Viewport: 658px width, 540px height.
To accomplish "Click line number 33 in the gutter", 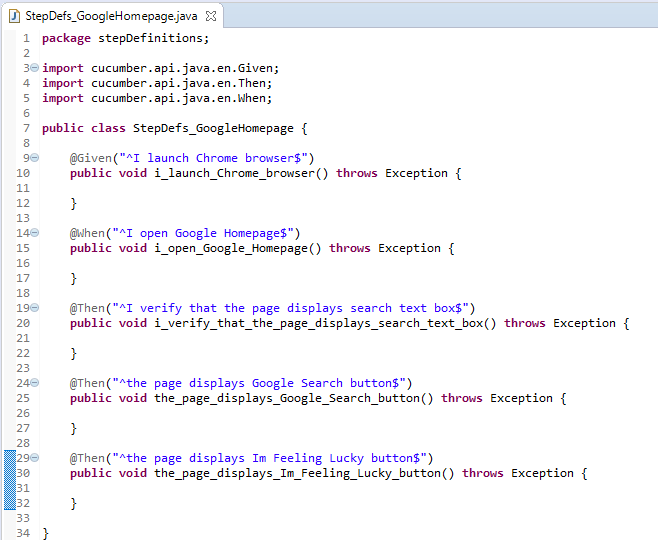I will pyautogui.click(x=23, y=518).
